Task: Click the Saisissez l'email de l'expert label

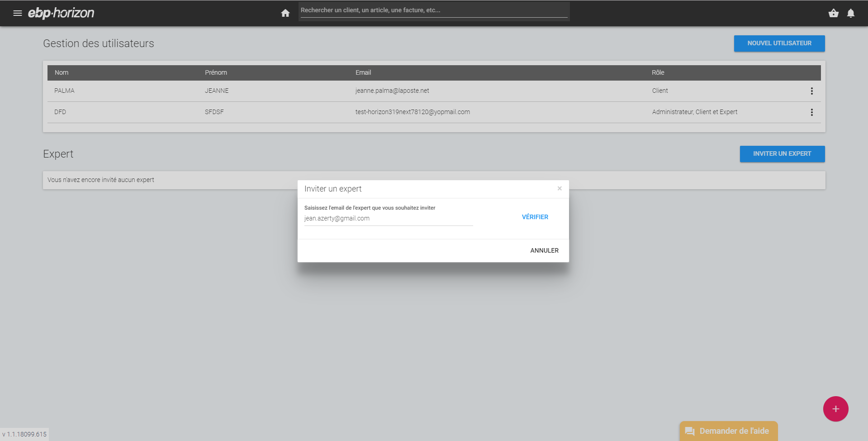Action: (x=370, y=208)
